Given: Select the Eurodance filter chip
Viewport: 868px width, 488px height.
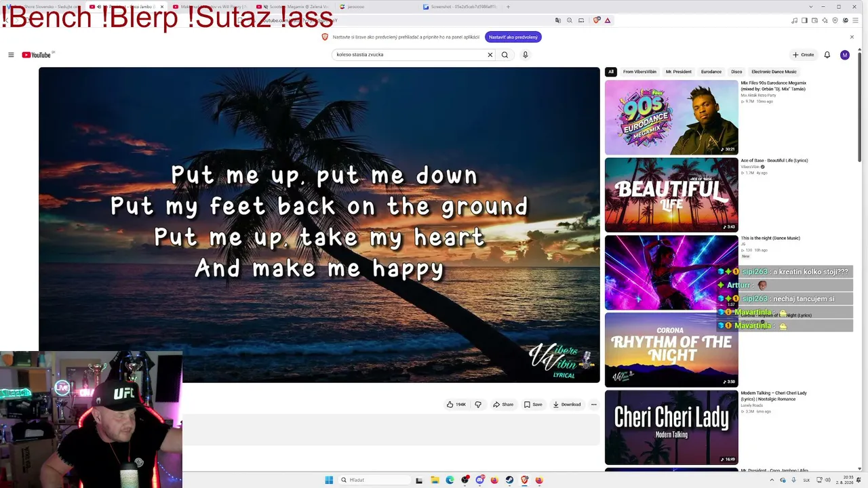Looking at the screenshot, I should [x=711, y=72].
